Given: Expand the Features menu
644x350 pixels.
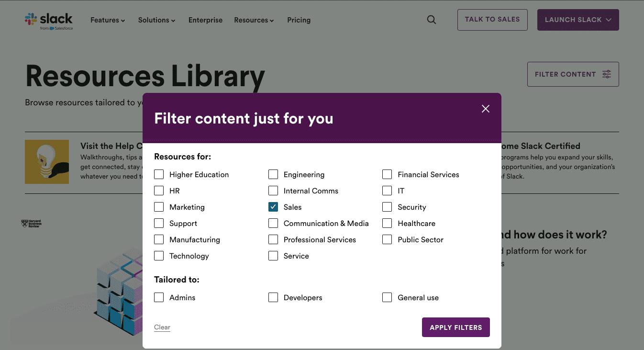Looking at the screenshot, I should click(108, 20).
